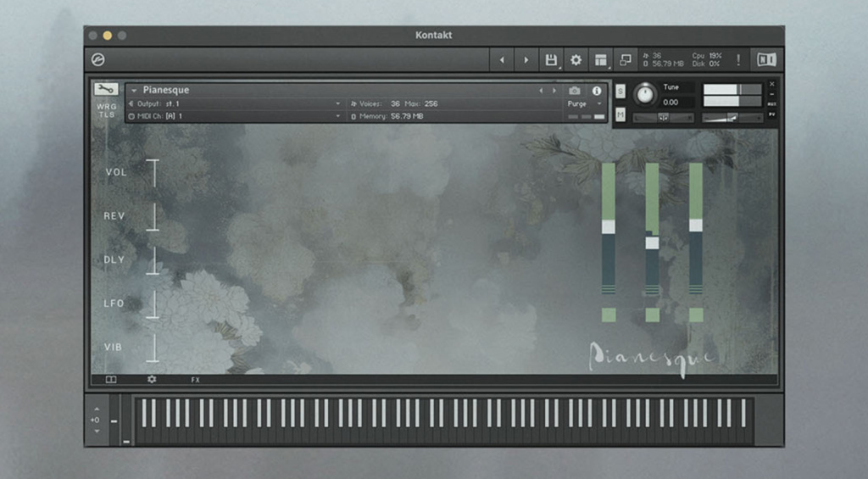This screenshot has width=868, height=479.
Task: Adjust the VOL slider
Action: 153,173
